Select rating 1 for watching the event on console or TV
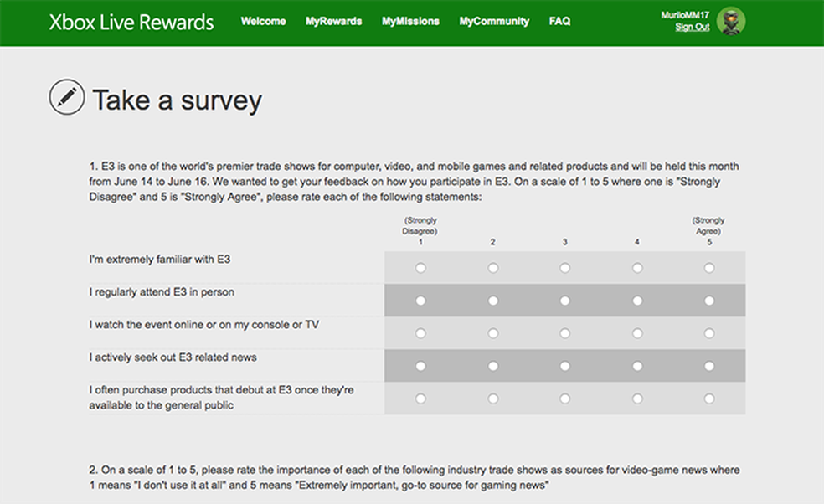The height and width of the screenshot is (504, 824). [421, 332]
